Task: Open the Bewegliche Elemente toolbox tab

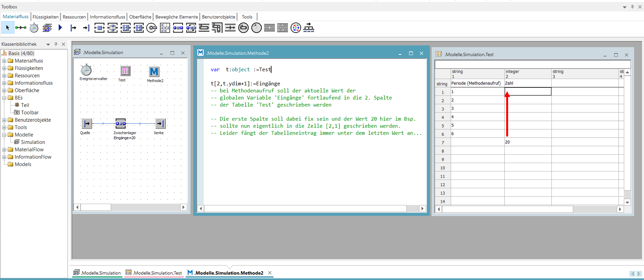Action: [177, 17]
